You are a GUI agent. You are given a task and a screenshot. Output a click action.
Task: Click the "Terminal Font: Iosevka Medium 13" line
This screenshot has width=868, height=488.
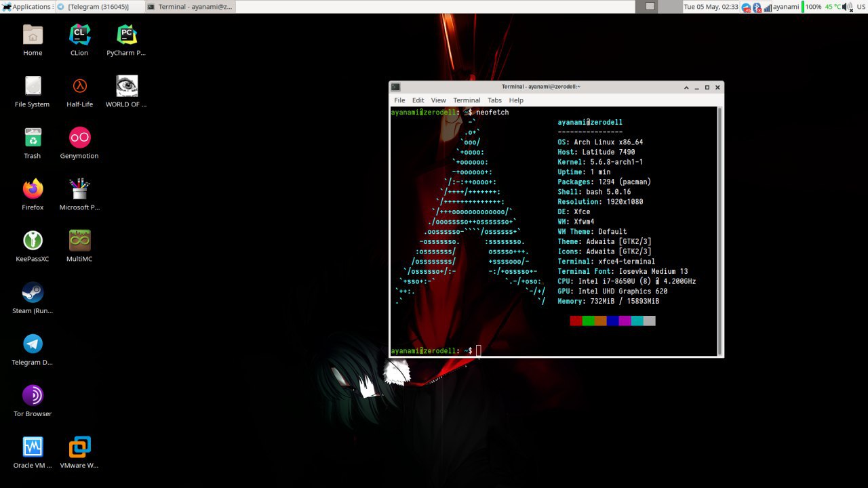pos(623,271)
